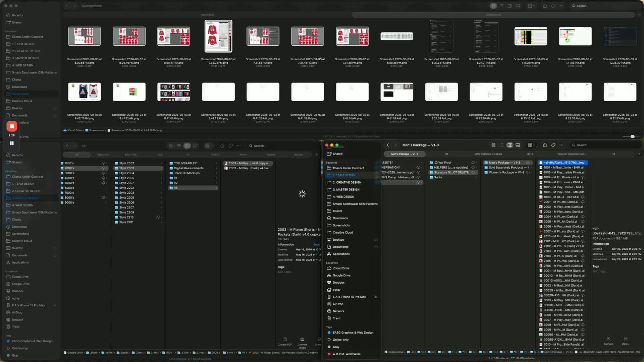Click Create PDF quick action in v4 preview
Viewport: 644px width, 362px height.
pyautogui.click(x=285, y=341)
